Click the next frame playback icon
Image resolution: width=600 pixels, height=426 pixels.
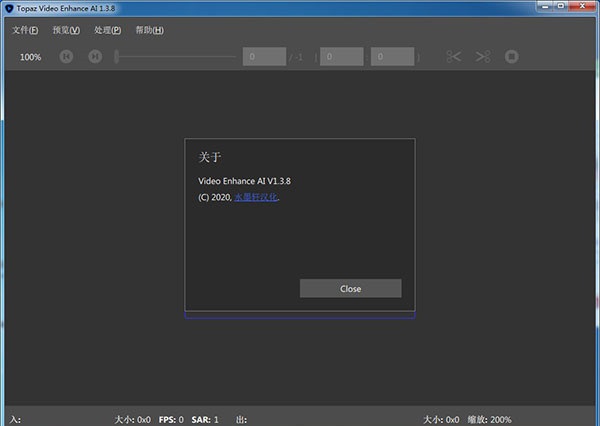pos(95,57)
